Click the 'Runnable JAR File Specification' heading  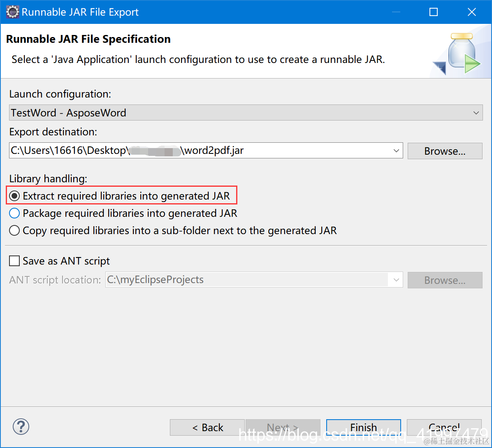(88, 39)
